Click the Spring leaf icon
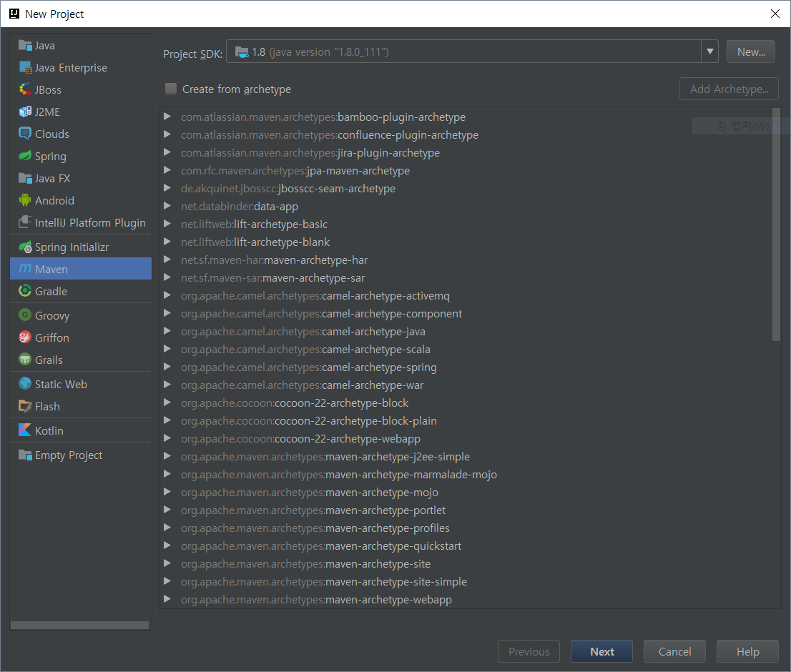Screen dimensions: 791x672 25,156
